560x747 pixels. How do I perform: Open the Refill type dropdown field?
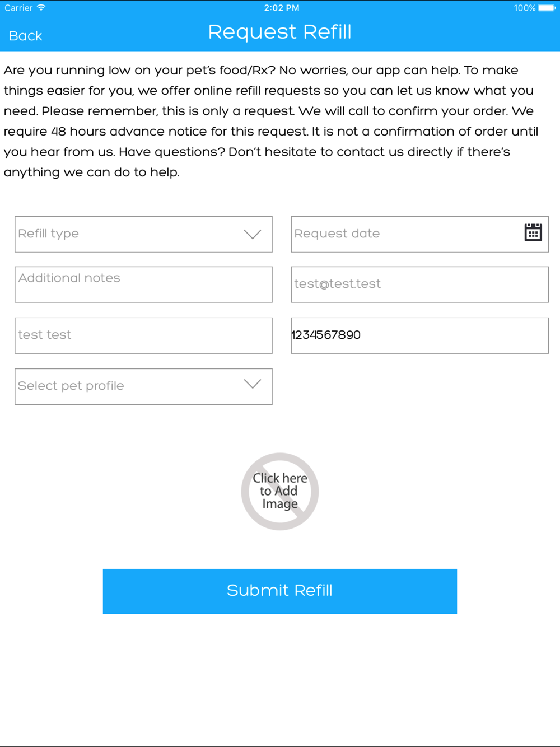coord(143,234)
